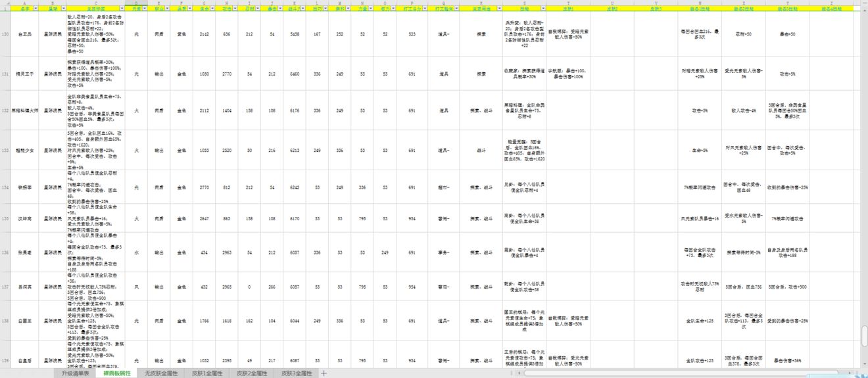Select the name cell 精灵王子
This screenshot has height=378, width=868.
click(x=25, y=74)
